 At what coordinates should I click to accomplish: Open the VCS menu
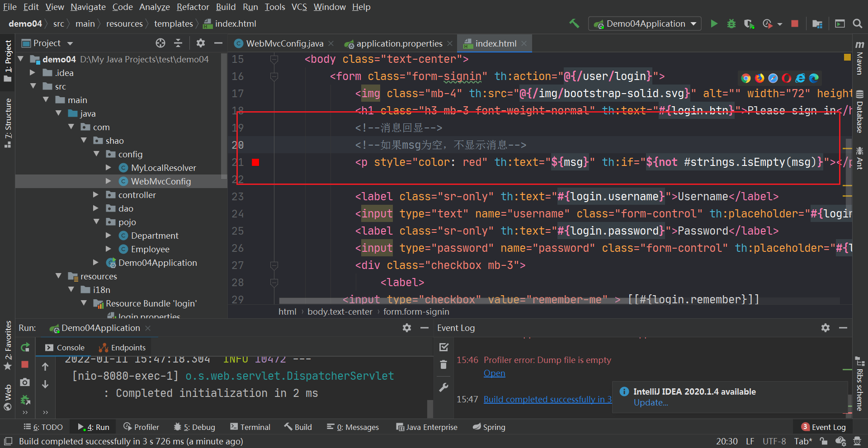coord(299,7)
